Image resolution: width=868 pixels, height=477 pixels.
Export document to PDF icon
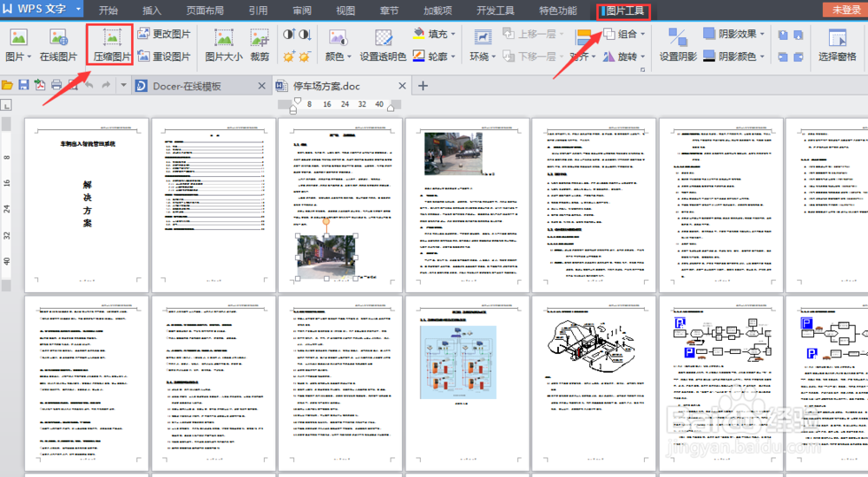click(x=39, y=85)
